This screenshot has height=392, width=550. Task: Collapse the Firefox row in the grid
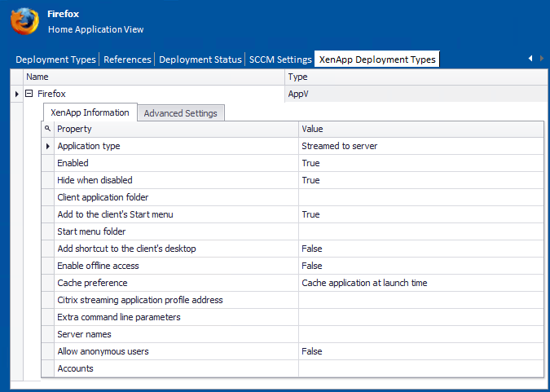[29, 94]
